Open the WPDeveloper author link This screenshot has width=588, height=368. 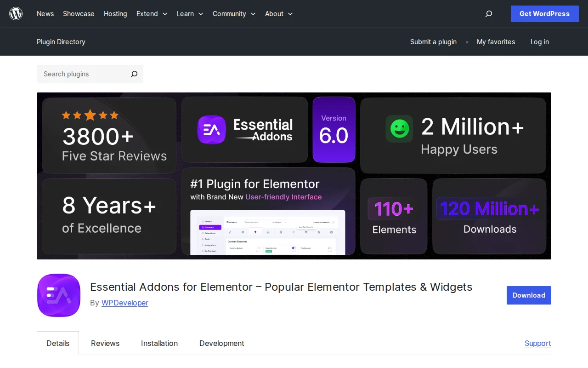(124, 303)
